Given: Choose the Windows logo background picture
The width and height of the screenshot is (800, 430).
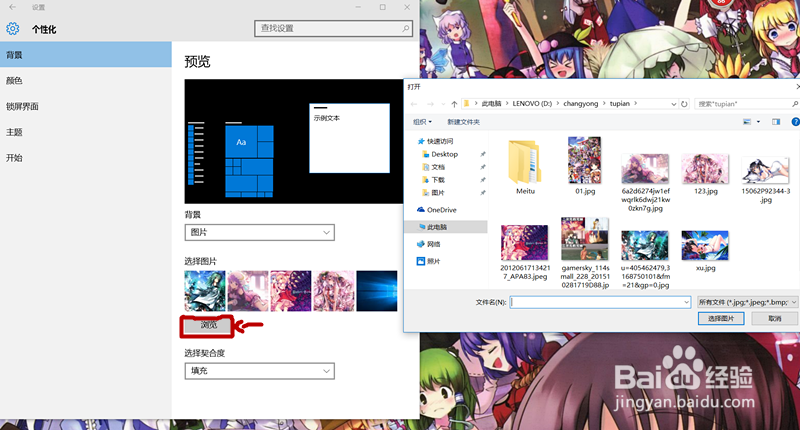Looking at the screenshot, I should [377, 291].
